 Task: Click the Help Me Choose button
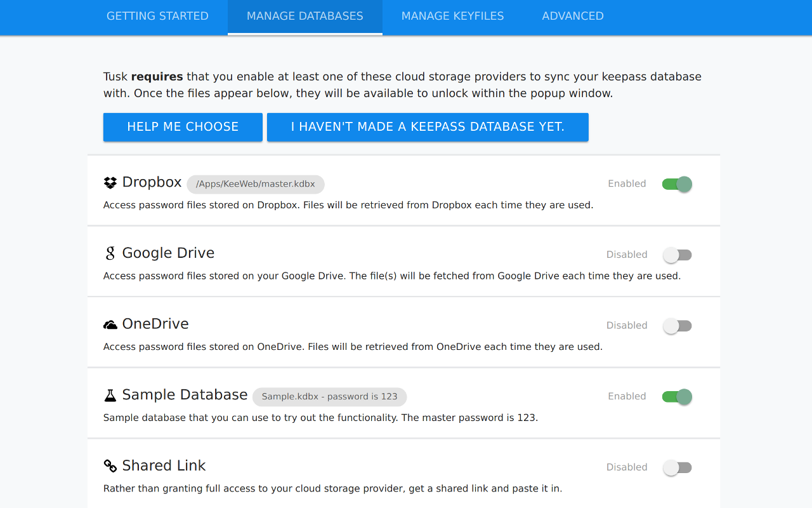point(183,126)
